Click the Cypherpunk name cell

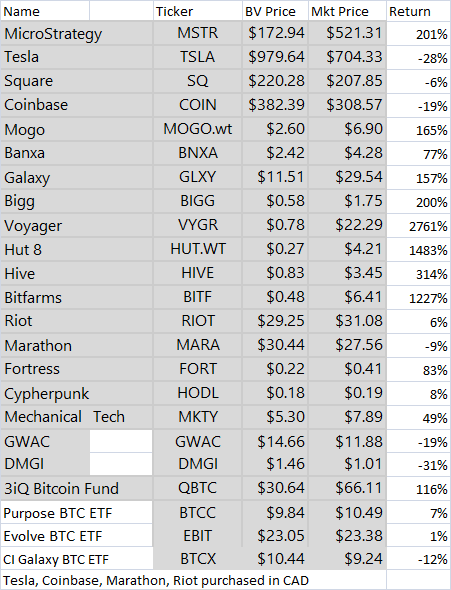pos(77,393)
